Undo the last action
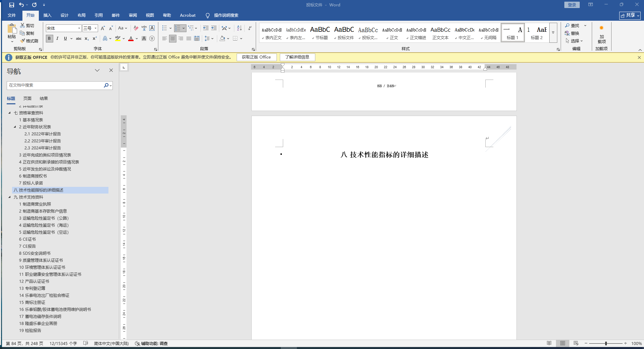Screen dimensions: 644x349 coord(21,5)
